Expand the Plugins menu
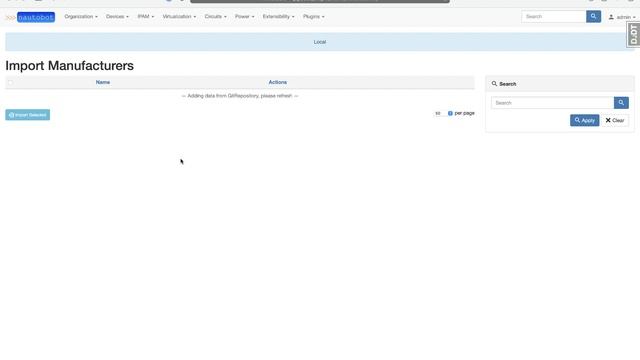This screenshot has height=360, width=640. point(313,17)
